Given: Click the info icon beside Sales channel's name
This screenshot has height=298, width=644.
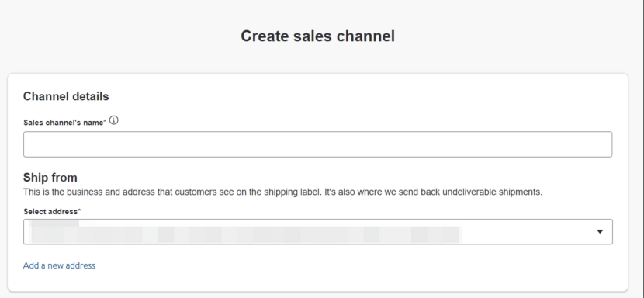Looking at the screenshot, I should [x=114, y=120].
